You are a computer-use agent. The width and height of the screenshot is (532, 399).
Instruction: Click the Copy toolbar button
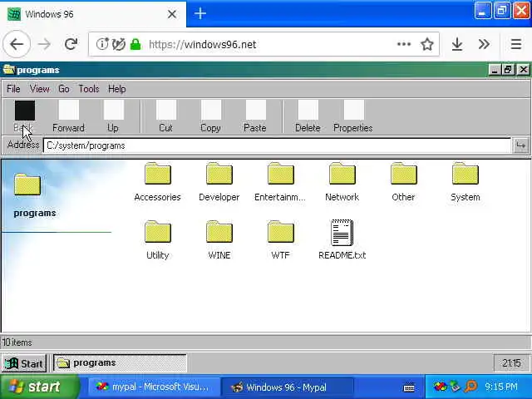(x=210, y=116)
